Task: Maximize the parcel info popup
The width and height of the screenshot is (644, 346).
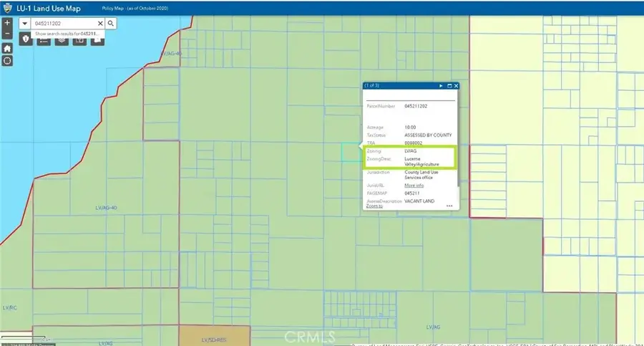Action: pyautogui.click(x=449, y=86)
